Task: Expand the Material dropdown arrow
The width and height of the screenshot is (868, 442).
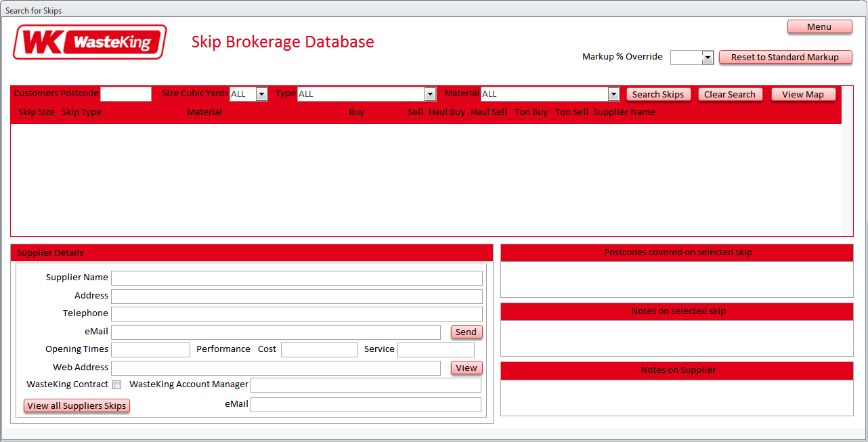Action: 613,94
